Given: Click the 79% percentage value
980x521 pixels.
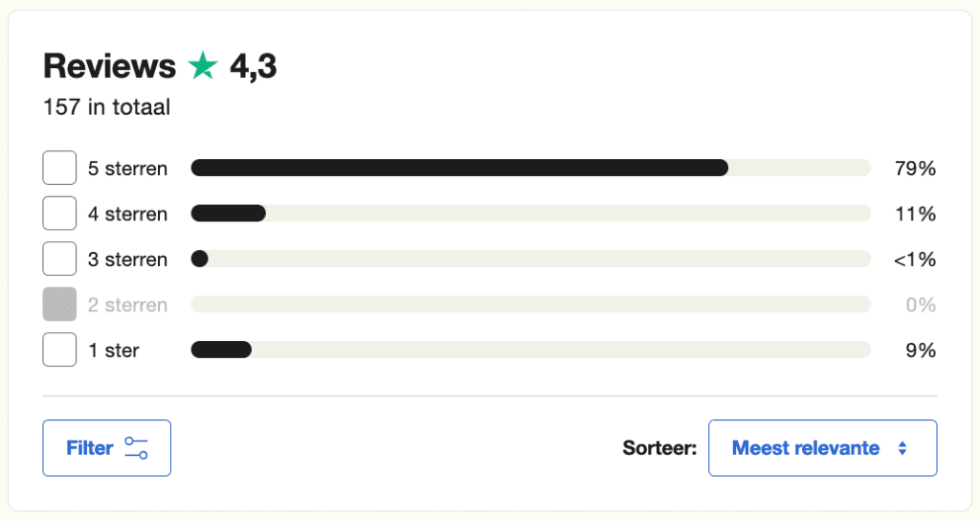Looking at the screenshot, I should click(x=914, y=169).
